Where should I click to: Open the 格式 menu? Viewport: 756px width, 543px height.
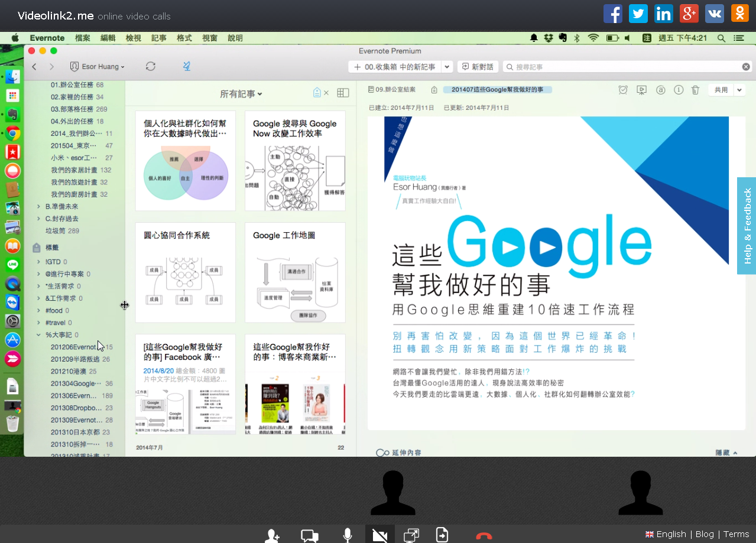click(184, 38)
